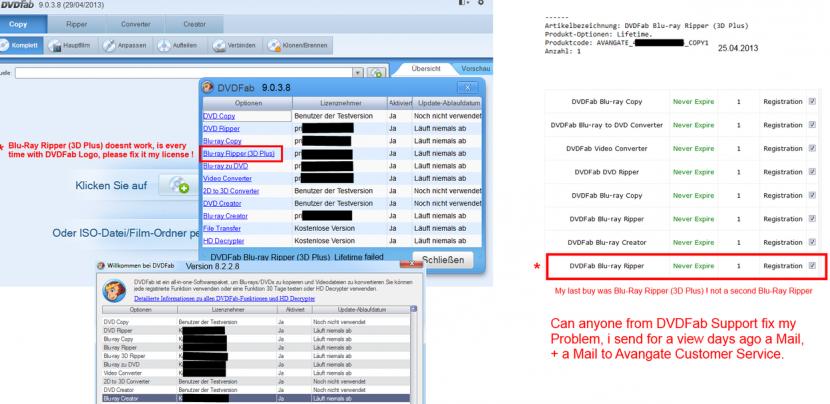The height and width of the screenshot is (404, 830).
Task: Select the Klonen/Brennen mode icon
Action: tap(274, 46)
